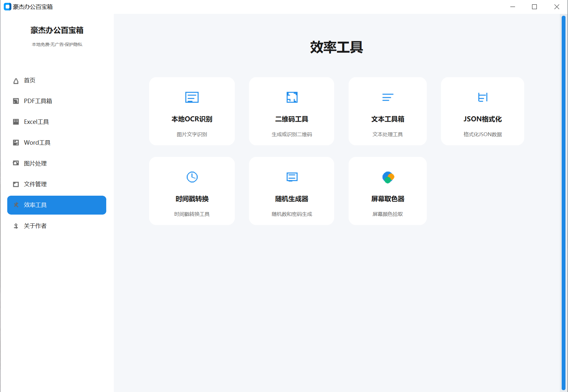Click the 时间戳转换 clock icon

[x=192, y=177]
